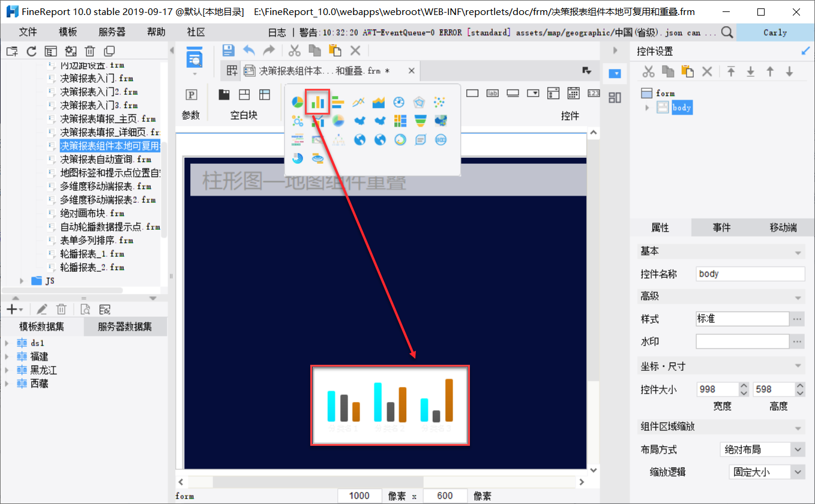Select the radar chart icon

pos(420,102)
